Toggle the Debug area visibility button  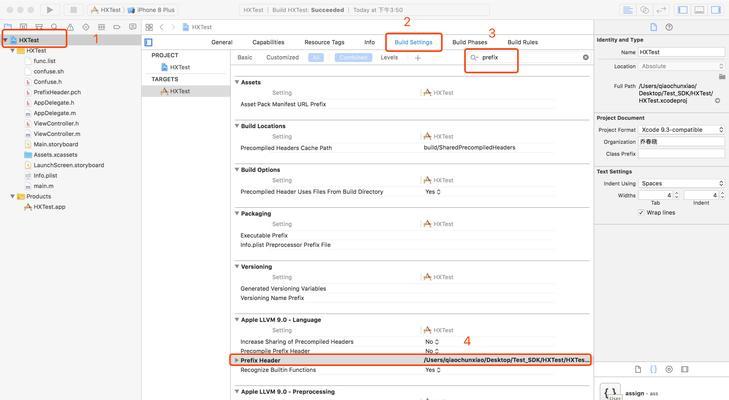pos(699,10)
